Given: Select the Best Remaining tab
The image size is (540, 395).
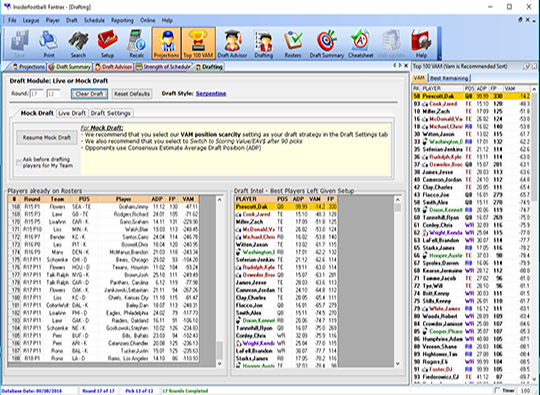Looking at the screenshot, I should pos(449,78).
